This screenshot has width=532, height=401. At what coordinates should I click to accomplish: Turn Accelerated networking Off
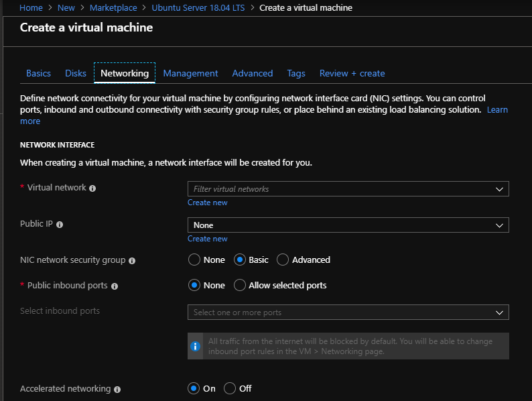click(x=230, y=388)
